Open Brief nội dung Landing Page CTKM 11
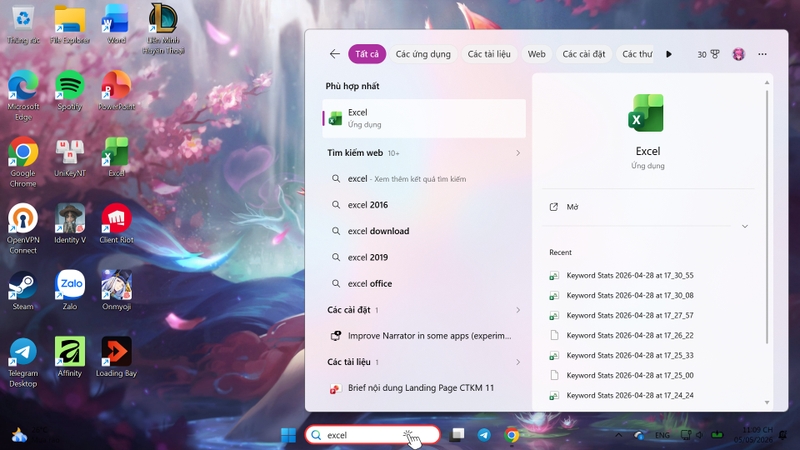The width and height of the screenshot is (800, 450). 424,388
